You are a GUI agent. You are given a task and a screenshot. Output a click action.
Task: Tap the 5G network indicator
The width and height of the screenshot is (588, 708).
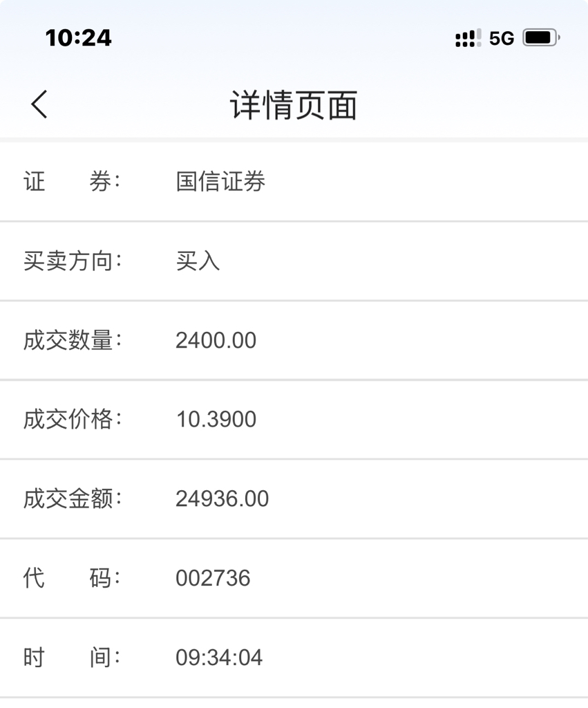pos(502,39)
